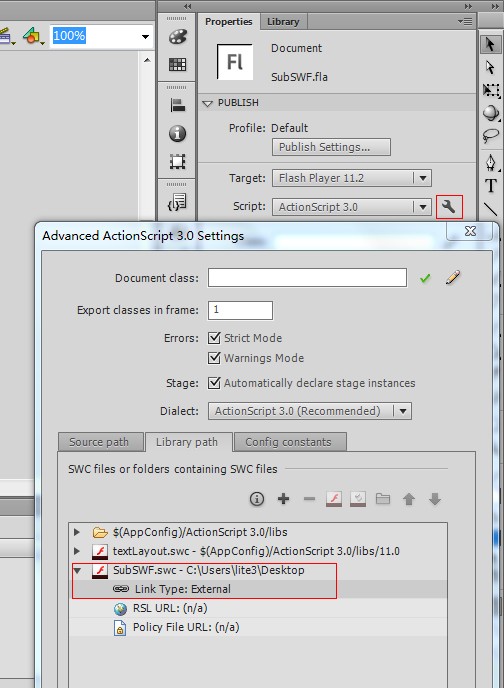Toggle the Strict Mode checkbox

214,338
